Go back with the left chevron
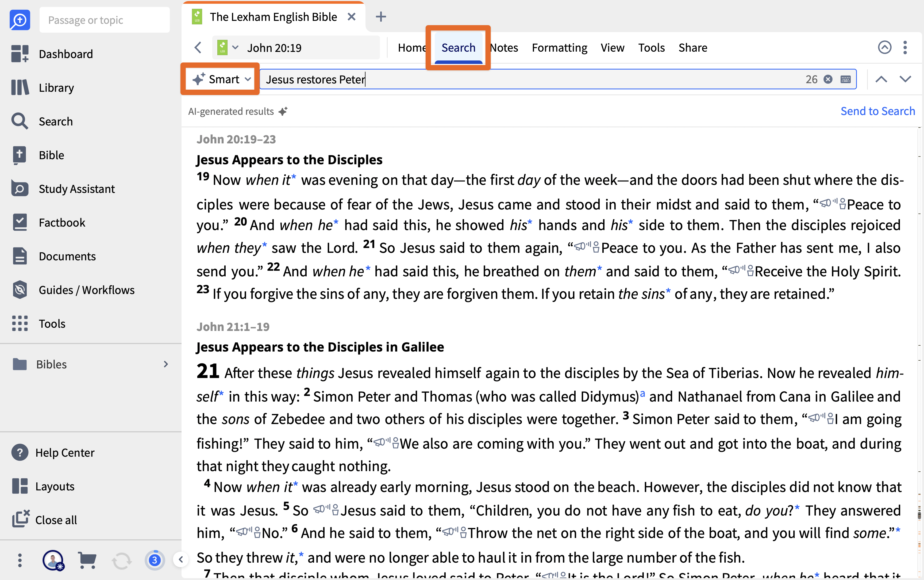The image size is (924, 580). [198, 48]
